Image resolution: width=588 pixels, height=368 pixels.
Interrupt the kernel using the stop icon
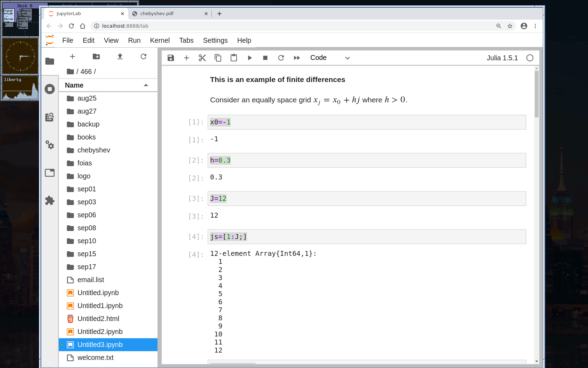pos(265,58)
